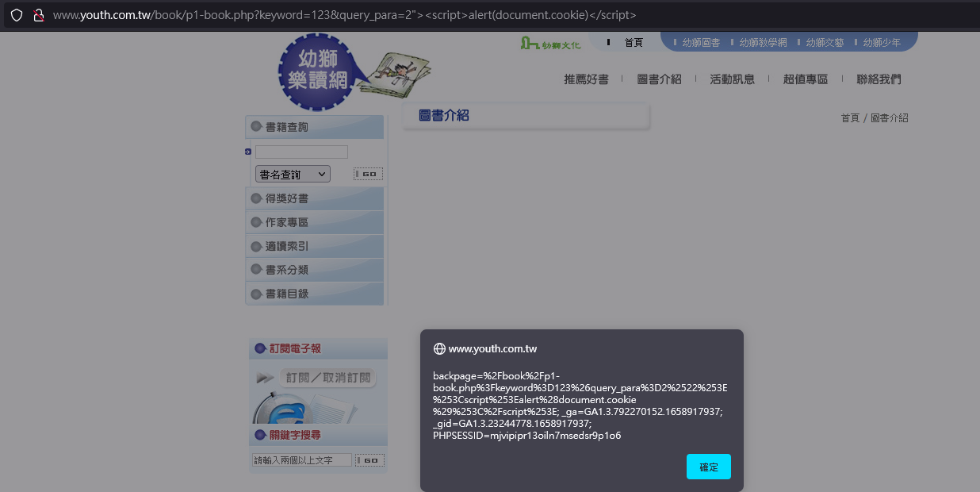Select 超值專區 in main menu
980x492 pixels.
pyautogui.click(x=805, y=79)
